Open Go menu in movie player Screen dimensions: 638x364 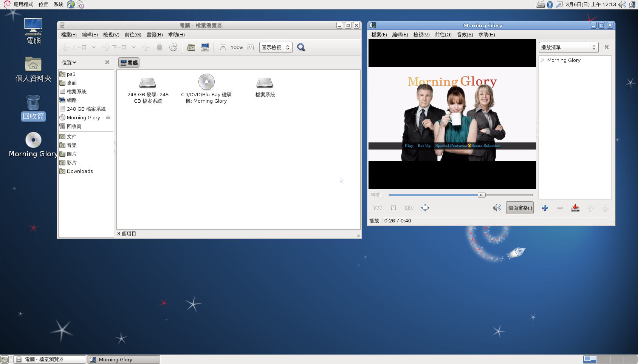[x=443, y=35]
